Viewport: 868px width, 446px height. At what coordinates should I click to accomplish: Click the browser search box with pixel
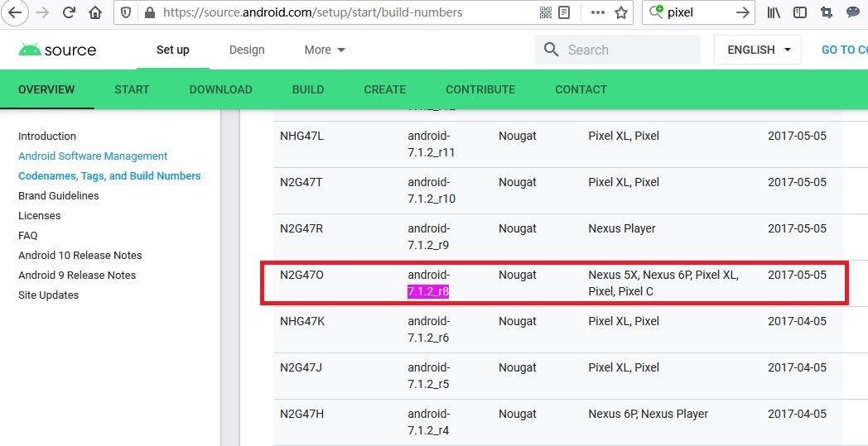pos(698,12)
